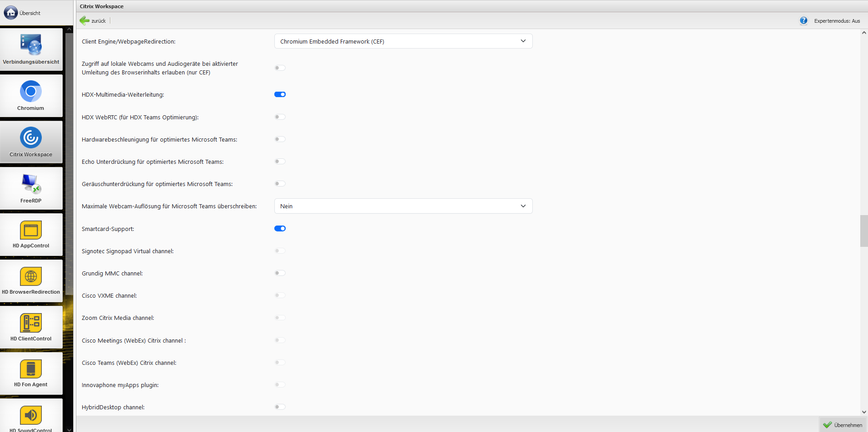Click the Übernehmen apply button

[843, 425]
